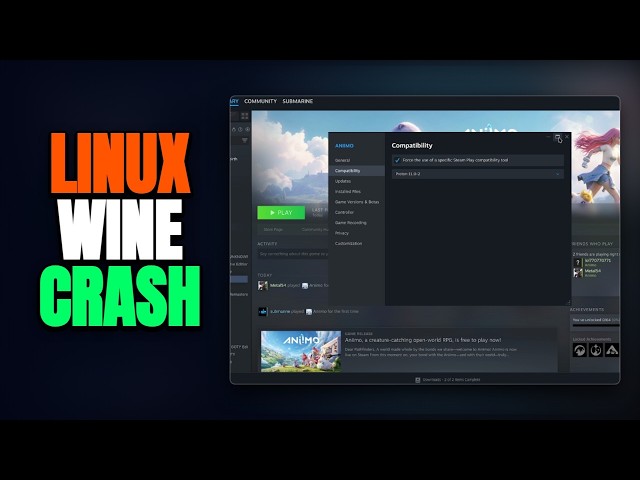Open the Privacy properties section
640x480 pixels.
coord(342,233)
